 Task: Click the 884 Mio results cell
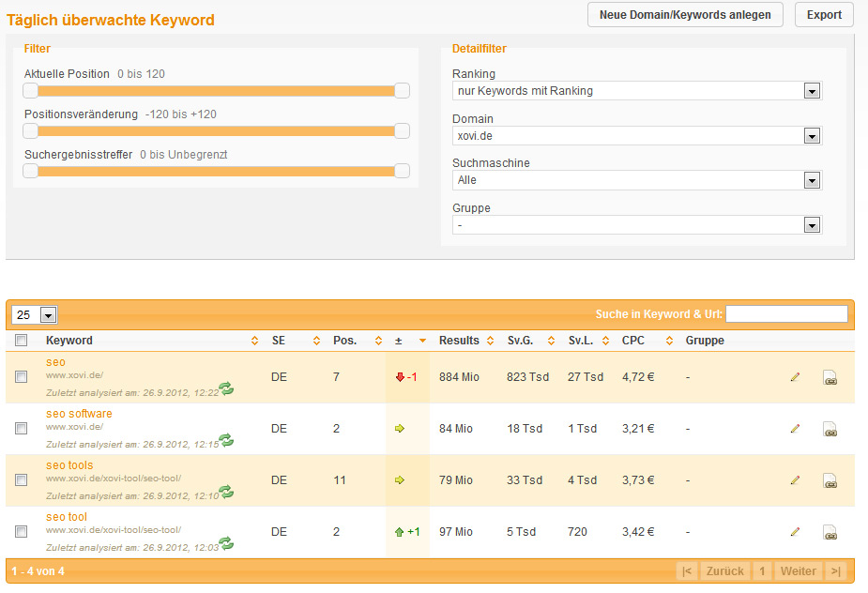(x=459, y=377)
